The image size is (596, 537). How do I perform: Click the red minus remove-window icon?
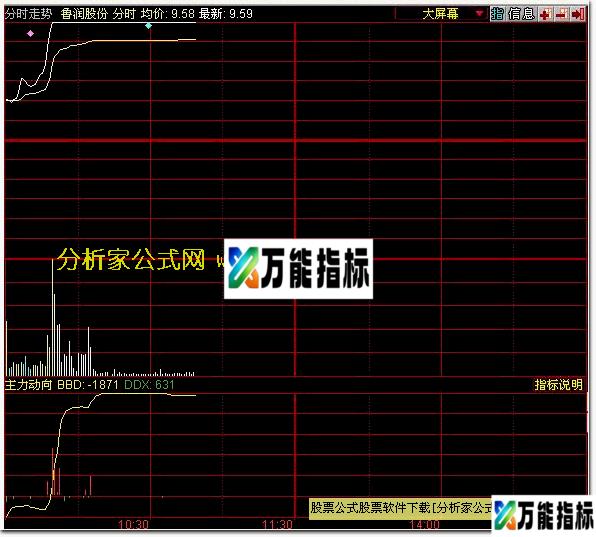pos(561,14)
